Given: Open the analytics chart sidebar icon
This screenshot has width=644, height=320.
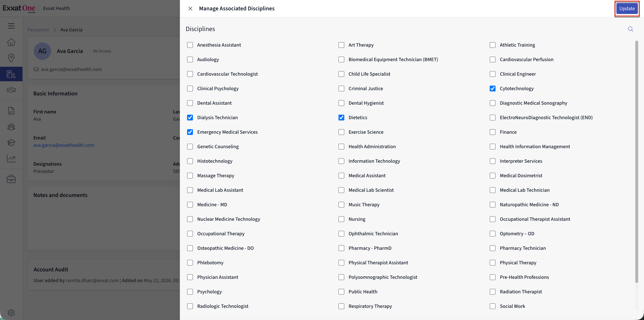Looking at the screenshot, I should click(11, 159).
